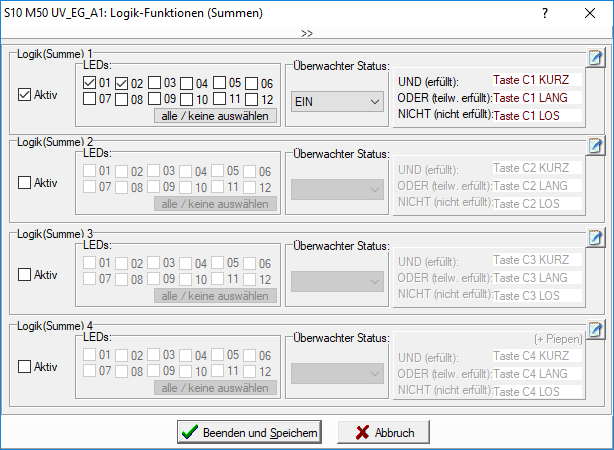Click the edit icon for Logik(Summe) 3

click(x=596, y=238)
